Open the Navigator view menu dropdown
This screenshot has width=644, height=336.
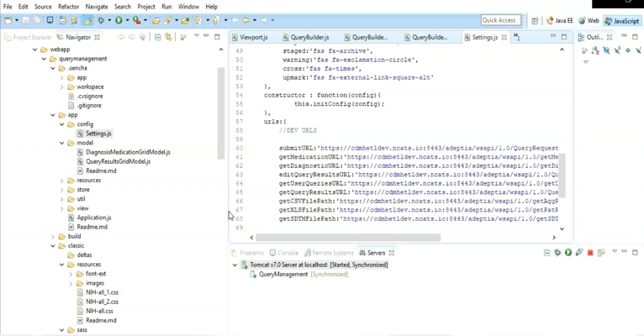tap(197, 36)
